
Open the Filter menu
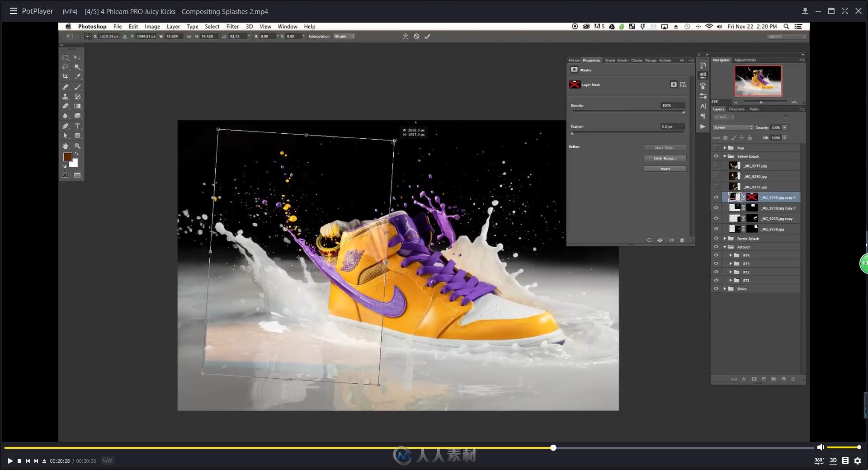tap(232, 27)
